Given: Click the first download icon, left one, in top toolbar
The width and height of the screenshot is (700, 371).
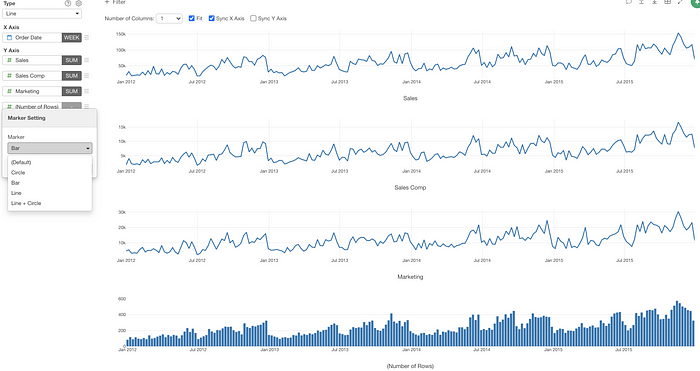Looking at the screenshot, I should coord(641,2).
